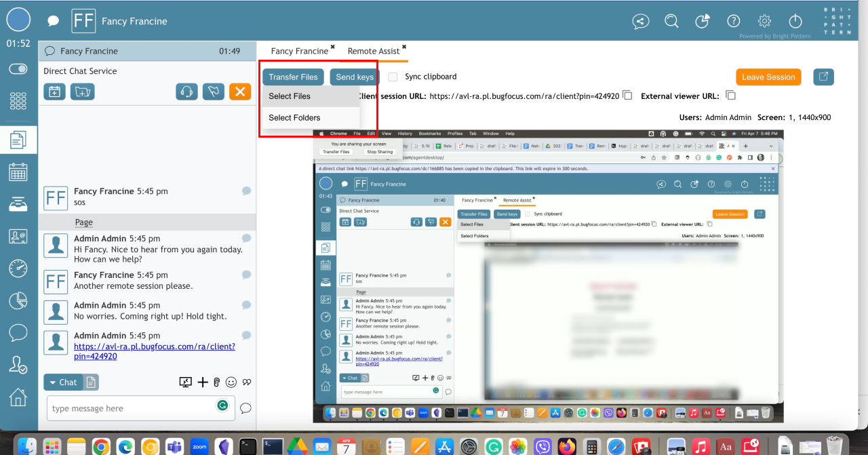This screenshot has width=868, height=455.
Task: Open the dashboard gauge sidebar icon
Action: coord(18,268)
